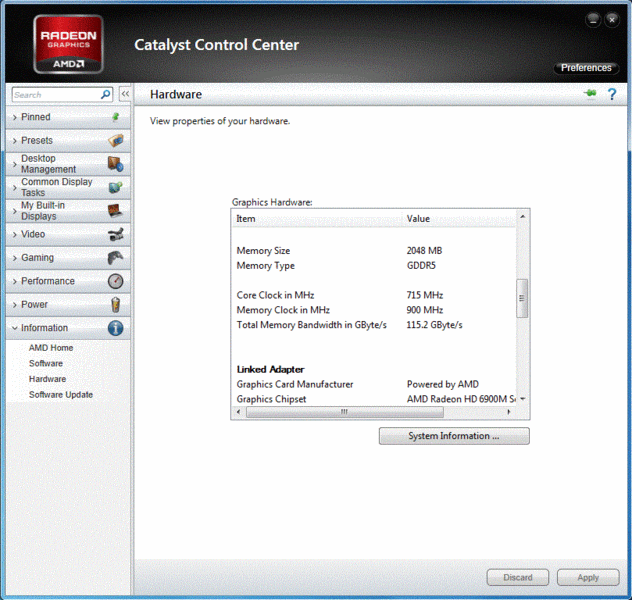Click the 715 MHz value
The image size is (632, 600).
[425, 295]
